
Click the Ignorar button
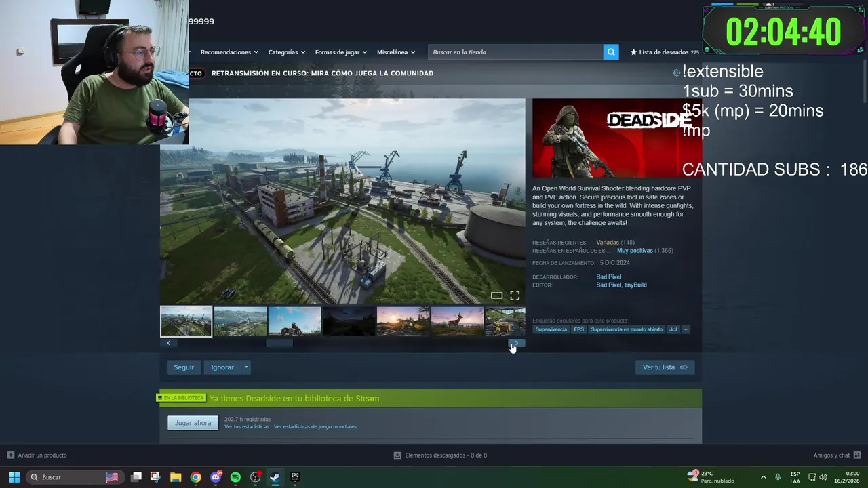click(x=222, y=367)
